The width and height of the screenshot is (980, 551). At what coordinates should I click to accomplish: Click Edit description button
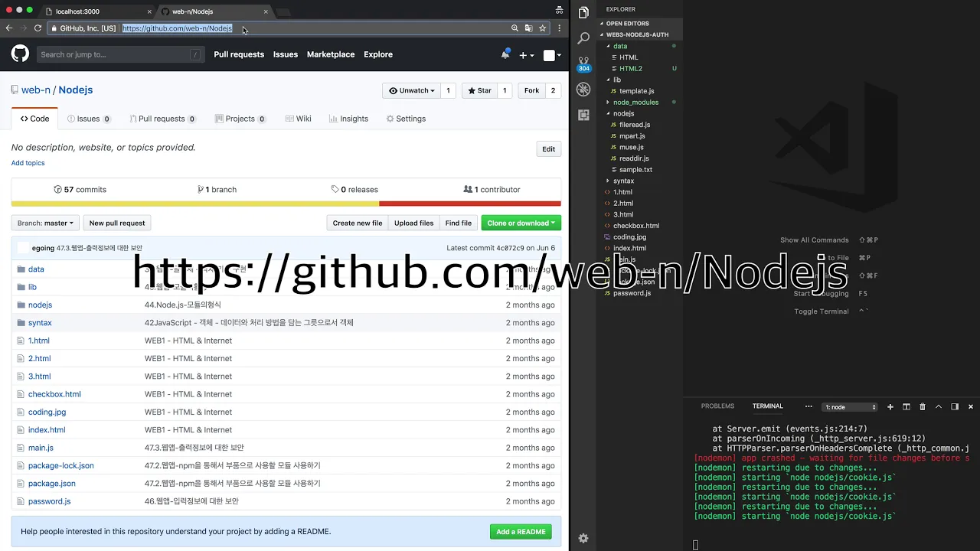point(549,149)
